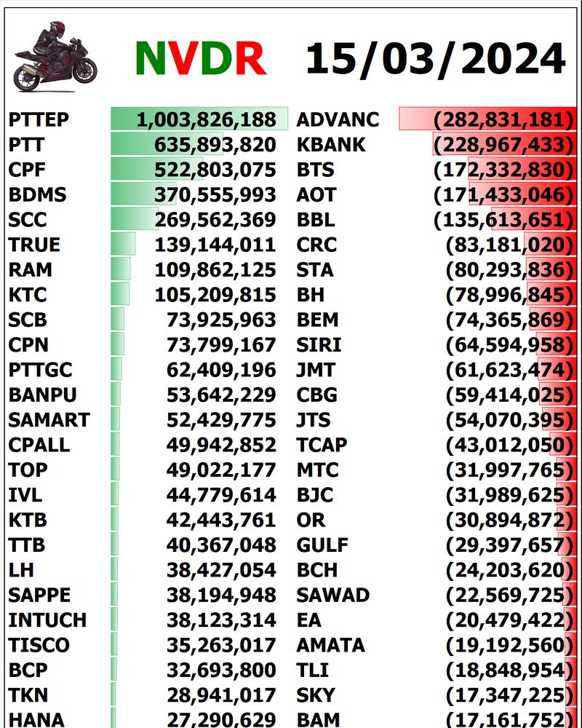The width and height of the screenshot is (582, 728).
Task: Select the BANPU ticker label
Action: 43,395
